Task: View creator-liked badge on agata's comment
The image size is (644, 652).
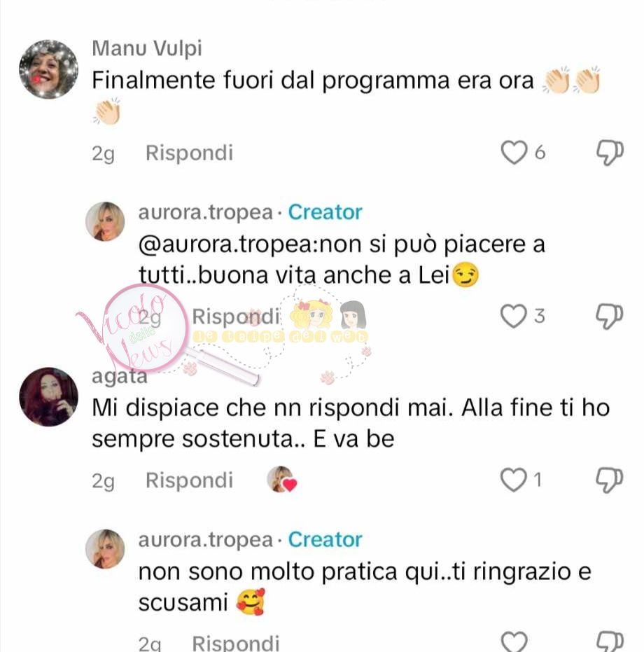Action: click(x=281, y=479)
